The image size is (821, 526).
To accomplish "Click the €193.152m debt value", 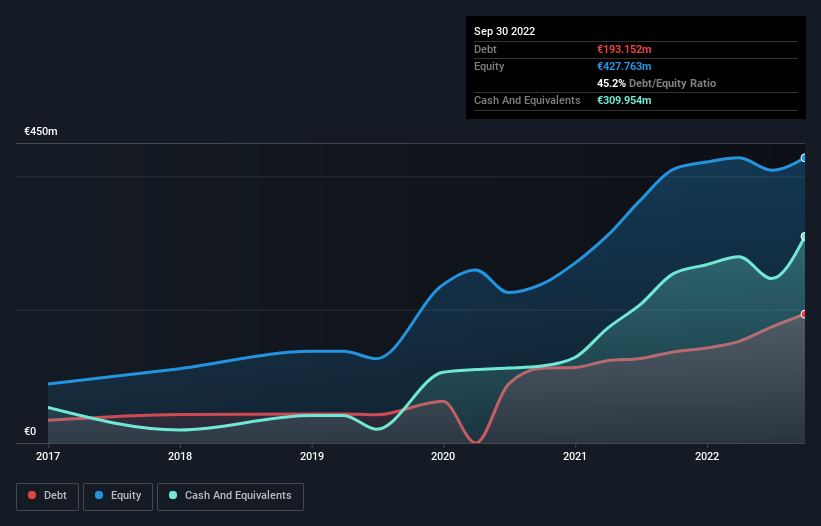I will coord(624,49).
